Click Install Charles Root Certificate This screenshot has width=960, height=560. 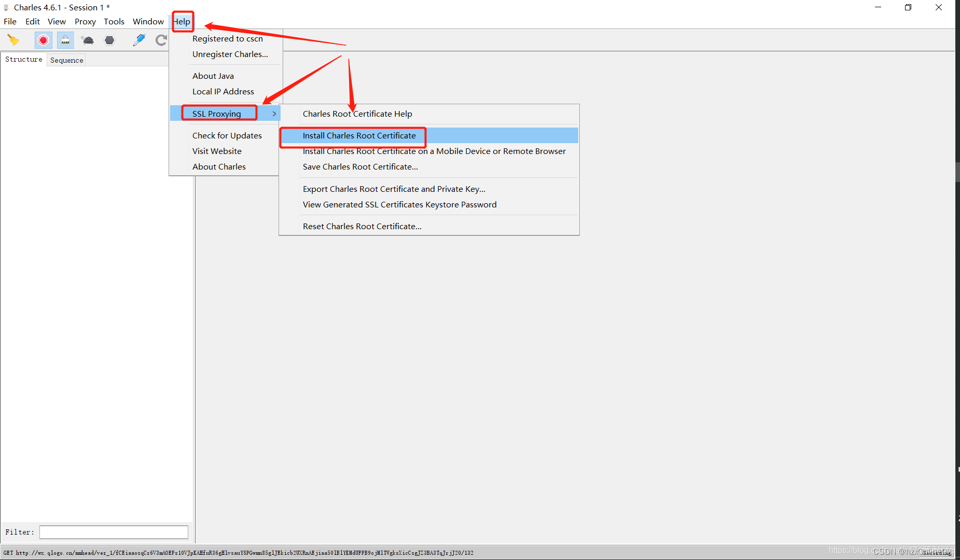click(429, 135)
